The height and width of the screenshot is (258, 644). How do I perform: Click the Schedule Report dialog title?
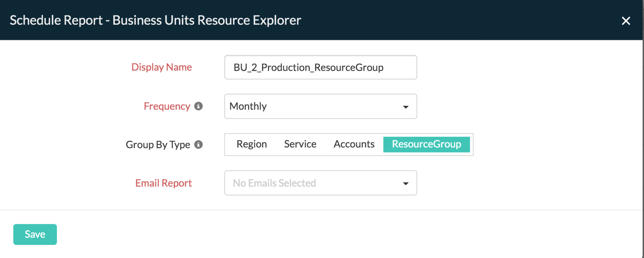coord(155,20)
